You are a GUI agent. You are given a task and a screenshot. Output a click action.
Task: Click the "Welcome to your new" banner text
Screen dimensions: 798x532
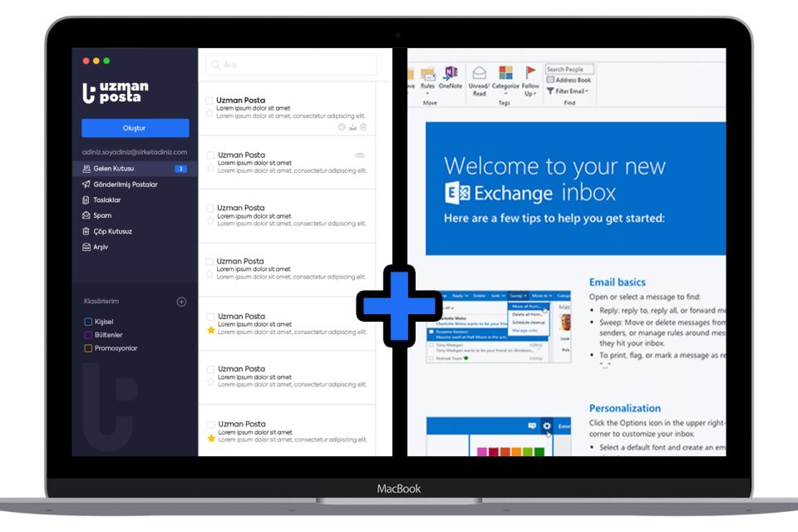[554, 166]
